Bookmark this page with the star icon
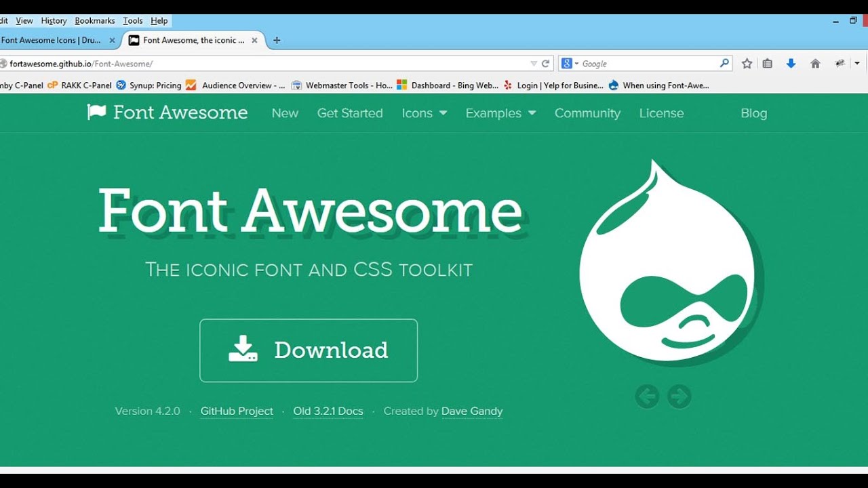Screen dimensions: 868x488 [x=747, y=64]
